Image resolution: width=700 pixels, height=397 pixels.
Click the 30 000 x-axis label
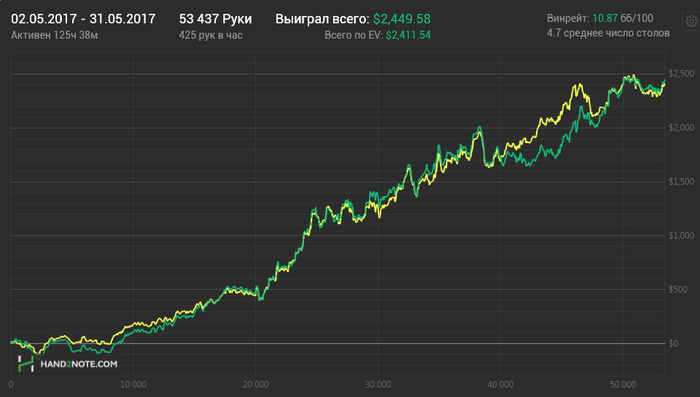coord(378,384)
